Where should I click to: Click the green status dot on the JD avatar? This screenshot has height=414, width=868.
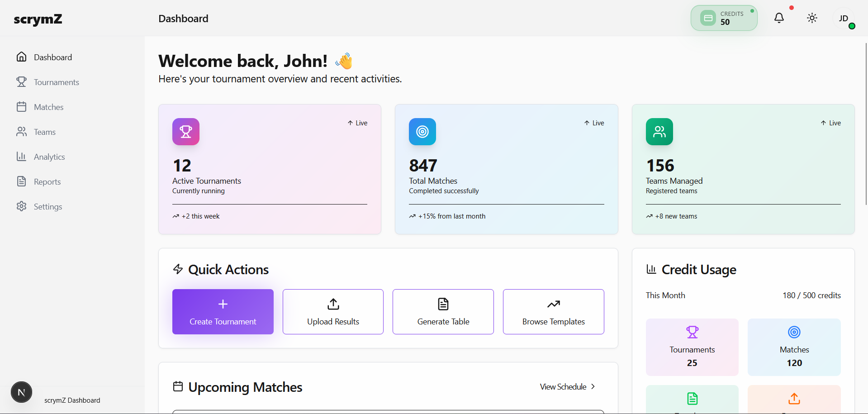click(853, 27)
